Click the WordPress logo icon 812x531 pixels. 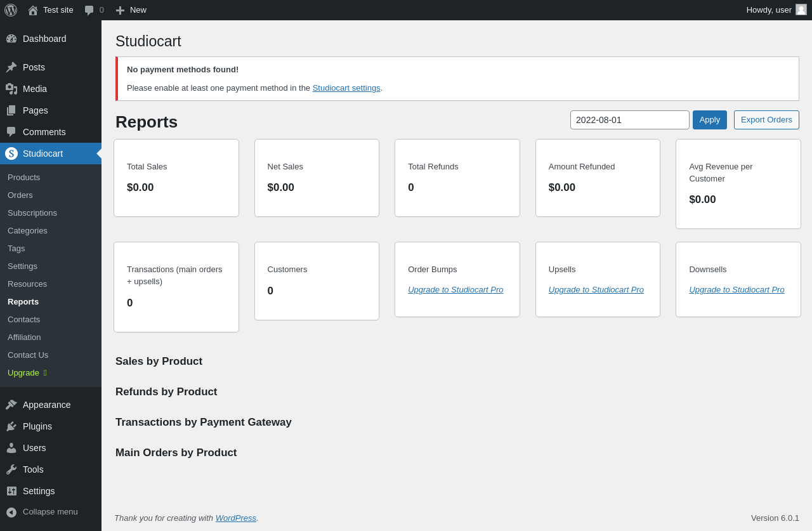[x=11, y=10]
